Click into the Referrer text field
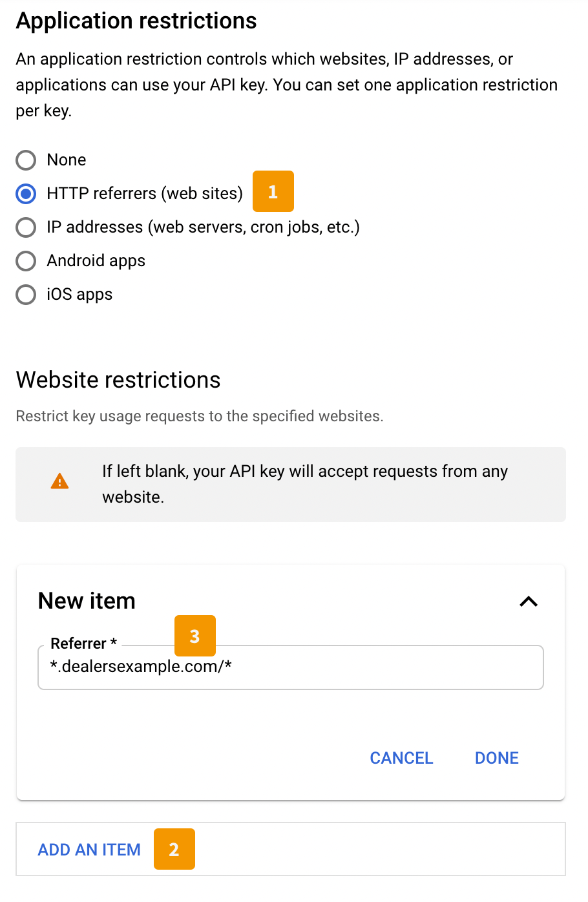The height and width of the screenshot is (902, 588). (291, 667)
